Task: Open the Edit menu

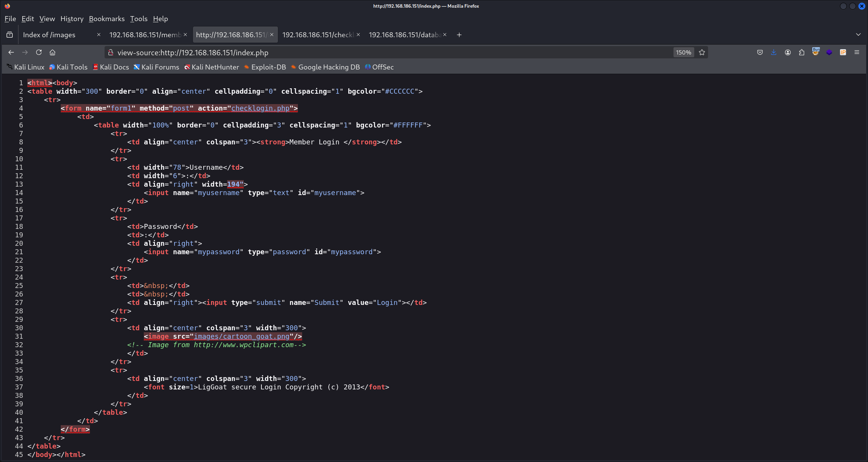Action: point(28,19)
